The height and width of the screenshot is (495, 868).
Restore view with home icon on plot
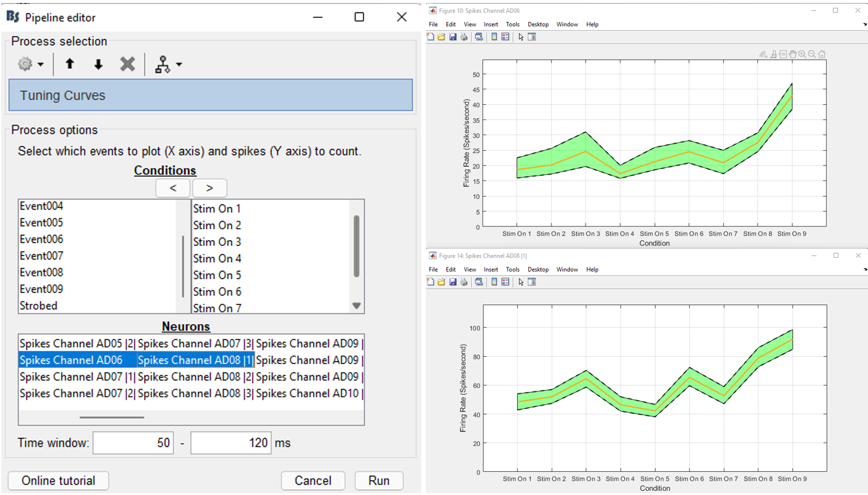tap(822, 54)
